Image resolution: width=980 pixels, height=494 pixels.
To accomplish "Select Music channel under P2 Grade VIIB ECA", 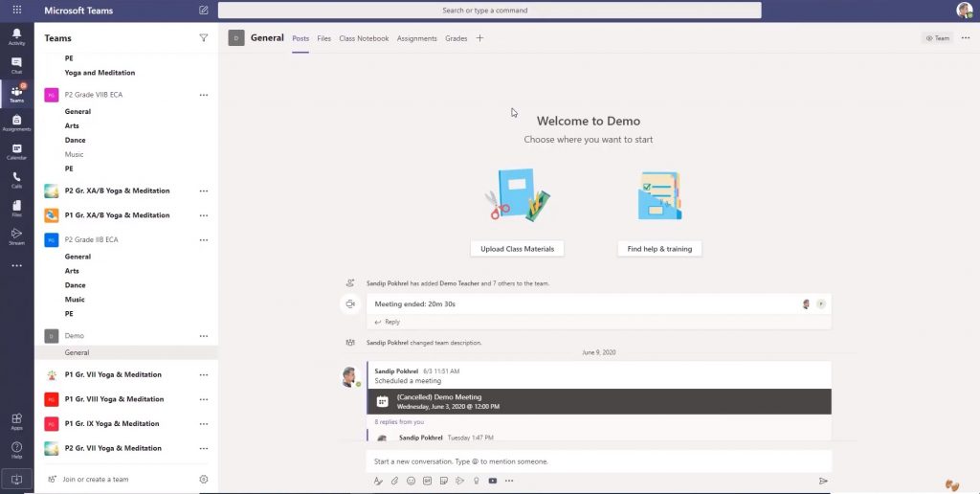I will [74, 154].
